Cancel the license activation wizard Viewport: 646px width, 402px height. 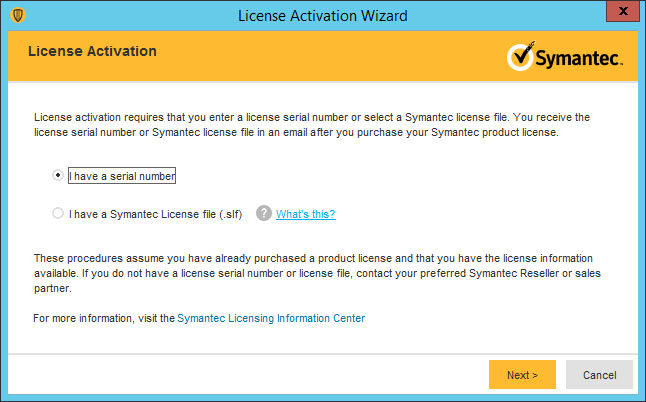pyautogui.click(x=599, y=375)
